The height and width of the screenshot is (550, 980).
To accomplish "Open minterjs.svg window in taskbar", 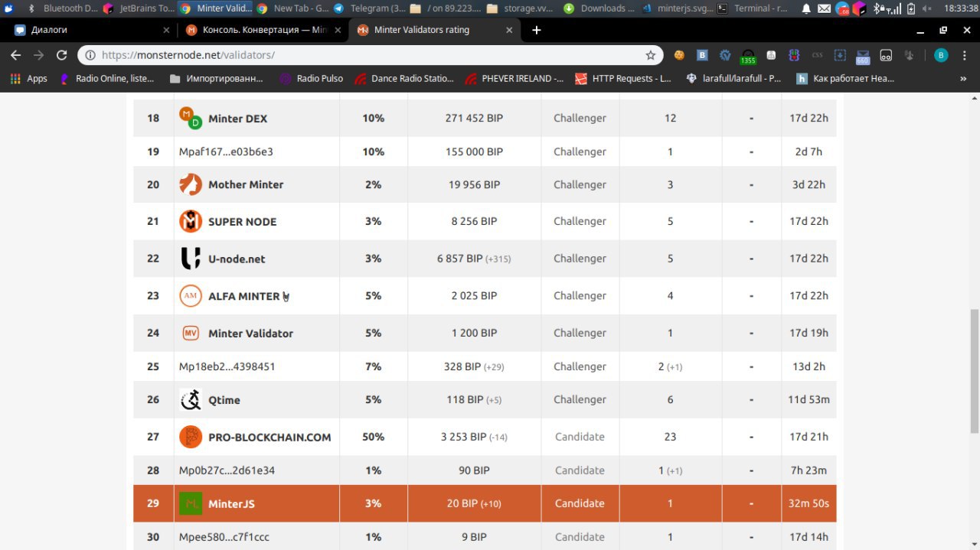I will [x=675, y=8].
